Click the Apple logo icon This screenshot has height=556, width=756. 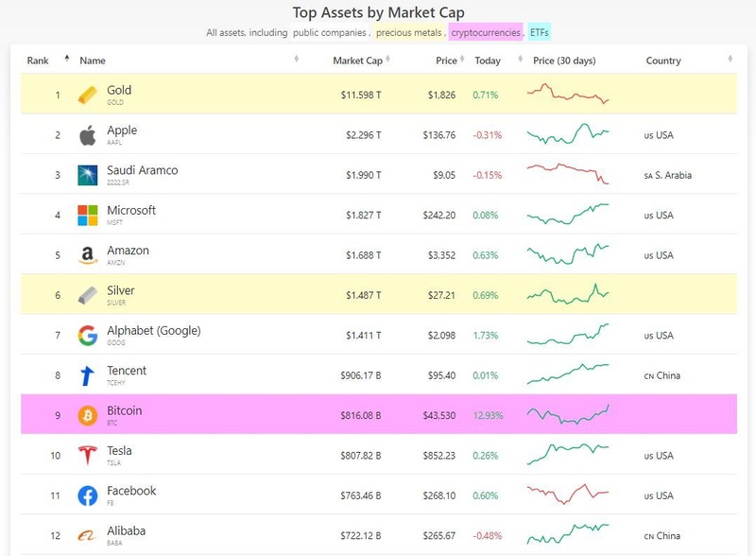pos(87,135)
